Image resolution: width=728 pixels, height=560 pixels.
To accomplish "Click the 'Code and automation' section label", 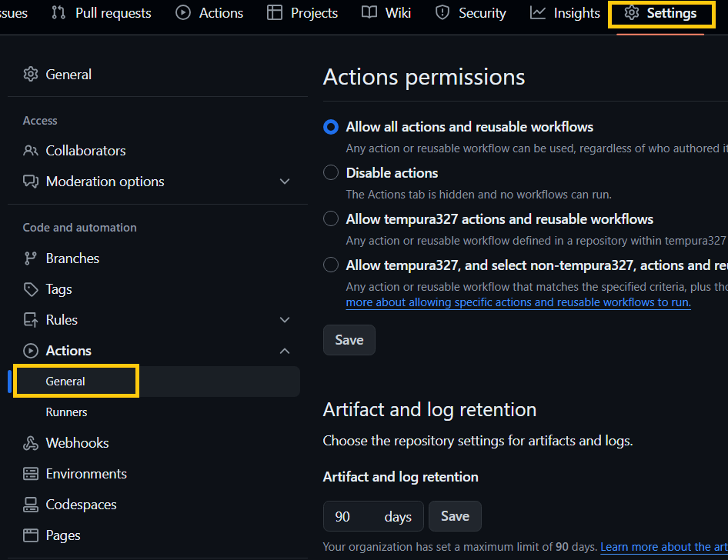I will (x=79, y=228).
